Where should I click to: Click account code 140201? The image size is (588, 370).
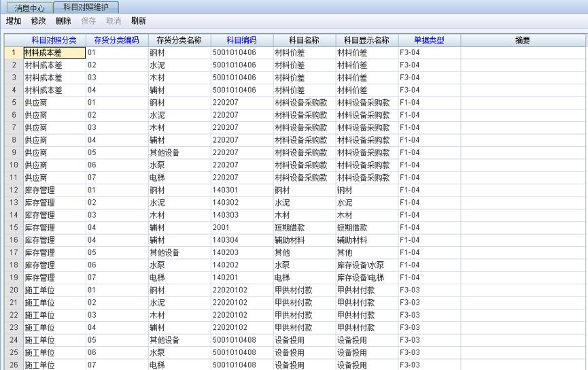click(x=242, y=277)
